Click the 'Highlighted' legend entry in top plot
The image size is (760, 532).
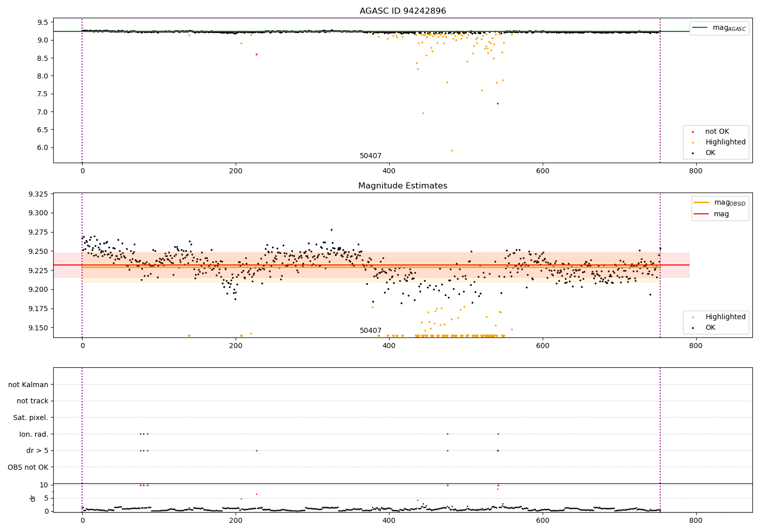tap(726, 142)
